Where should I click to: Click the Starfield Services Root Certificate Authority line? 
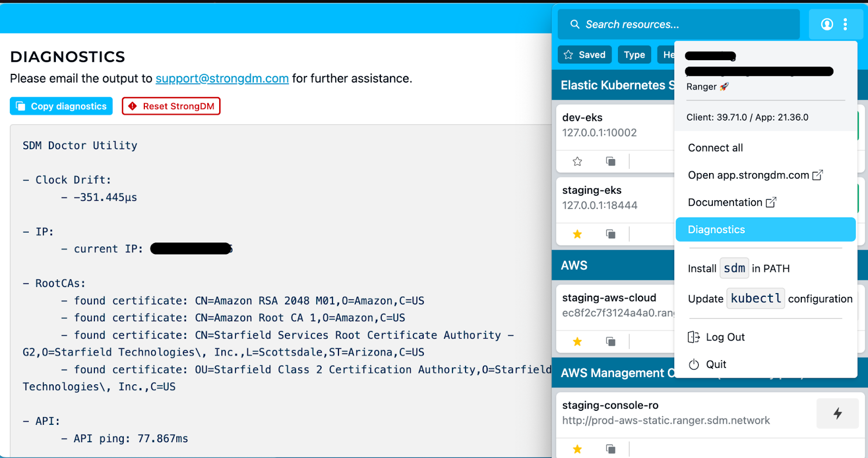coord(269,343)
